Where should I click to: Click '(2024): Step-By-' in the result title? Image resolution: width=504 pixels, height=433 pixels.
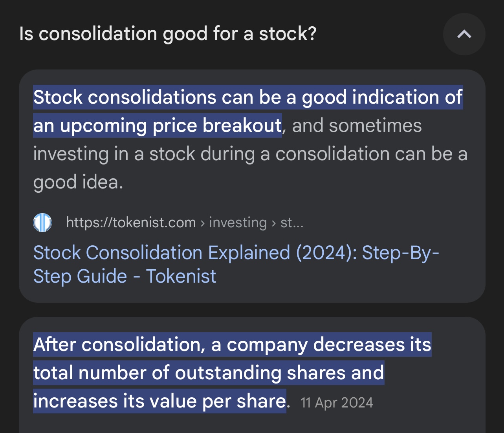pos(367,253)
